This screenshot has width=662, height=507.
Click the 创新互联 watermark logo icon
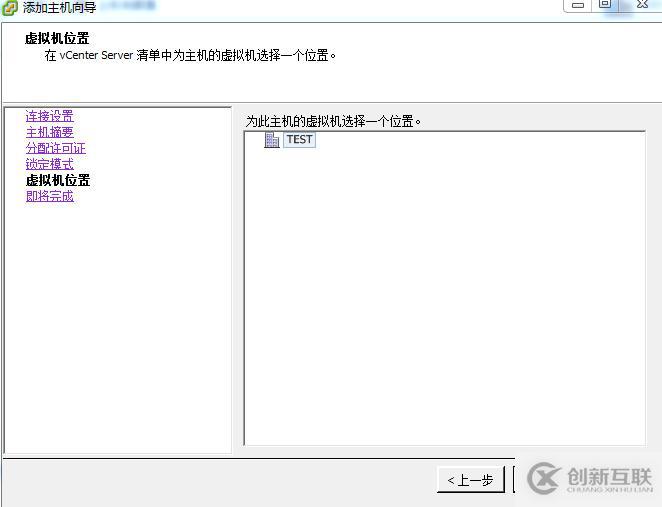click(x=544, y=478)
